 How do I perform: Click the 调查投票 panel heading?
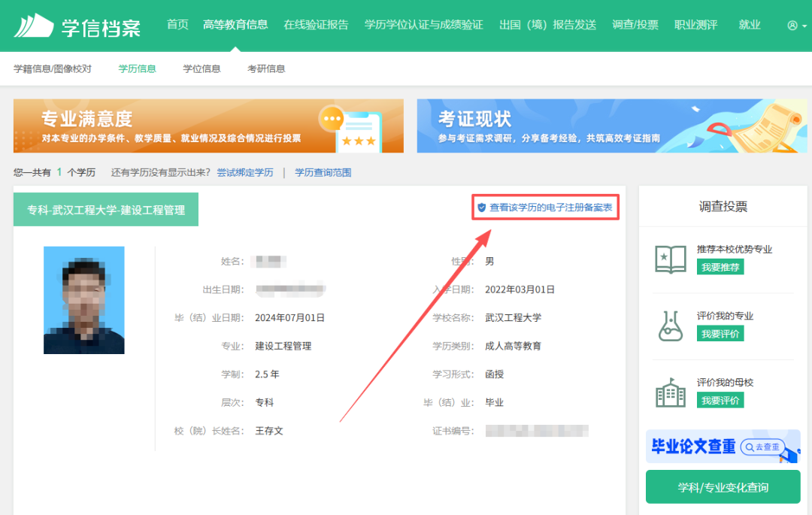tap(723, 207)
